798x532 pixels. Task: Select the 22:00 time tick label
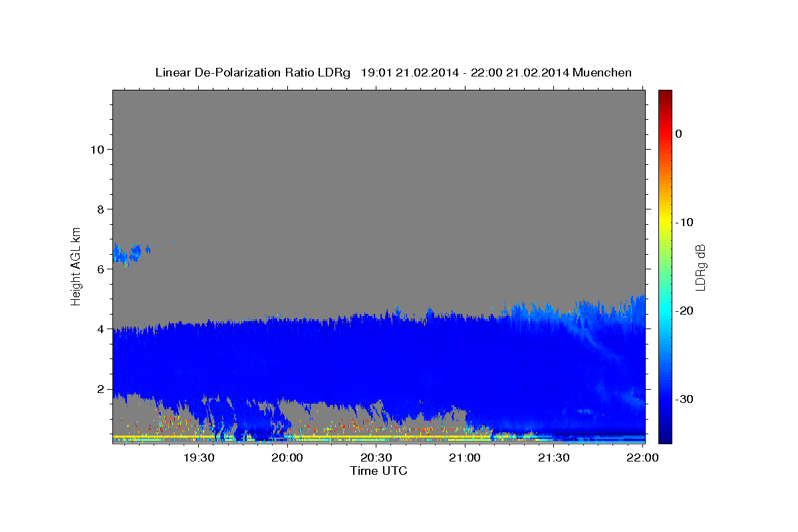pyautogui.click(x=642, y=458)
